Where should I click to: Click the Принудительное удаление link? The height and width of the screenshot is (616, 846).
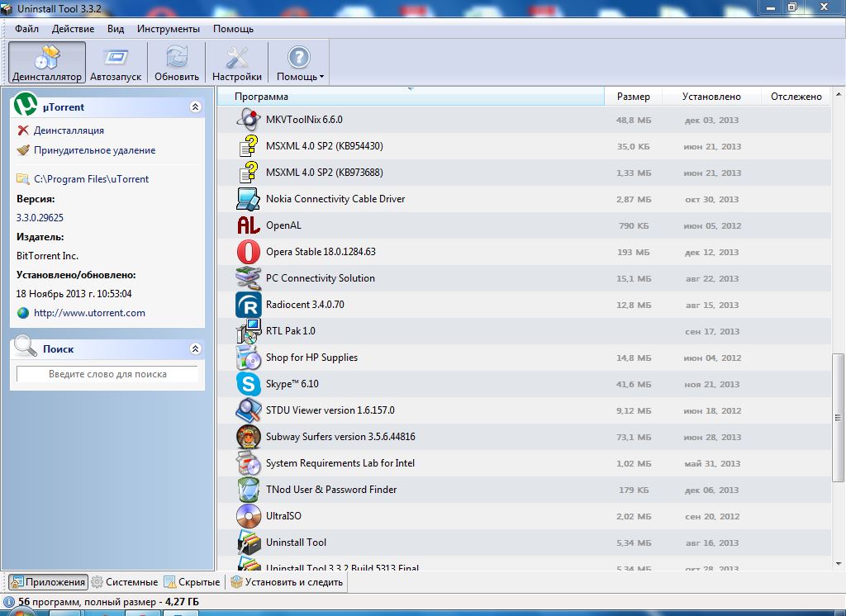(x=94, y=150)
